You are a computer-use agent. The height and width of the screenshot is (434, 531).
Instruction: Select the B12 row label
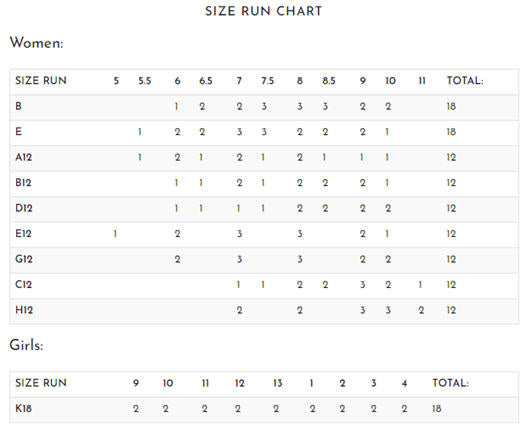(x=23, y=183)
